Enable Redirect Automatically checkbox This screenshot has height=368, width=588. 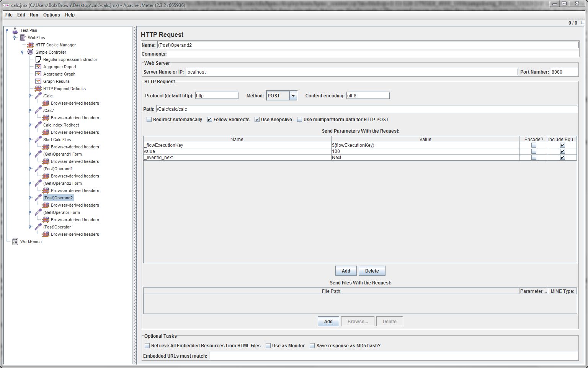[149, 120]
